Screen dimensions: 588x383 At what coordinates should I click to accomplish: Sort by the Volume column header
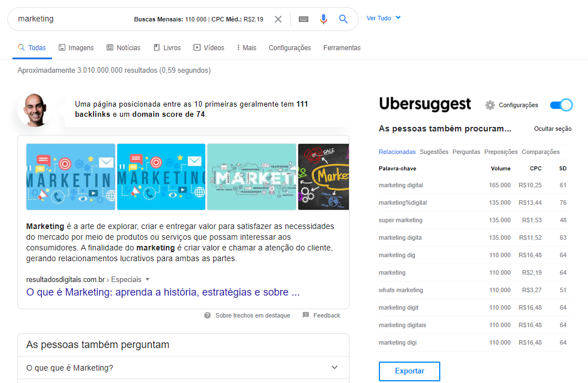click(501, 169)
